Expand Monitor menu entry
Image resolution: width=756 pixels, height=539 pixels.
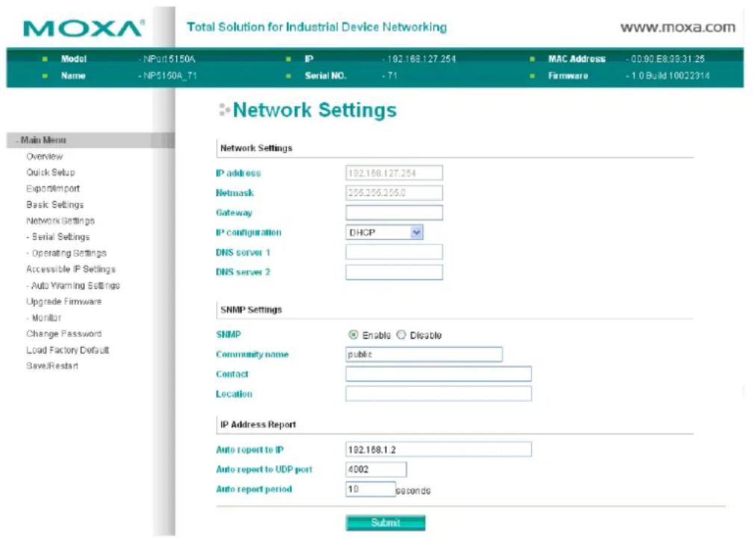[x=44, y=318]
